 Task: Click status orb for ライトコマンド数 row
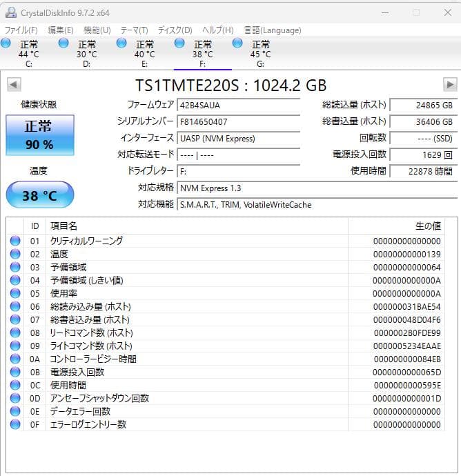coord(15,346)
